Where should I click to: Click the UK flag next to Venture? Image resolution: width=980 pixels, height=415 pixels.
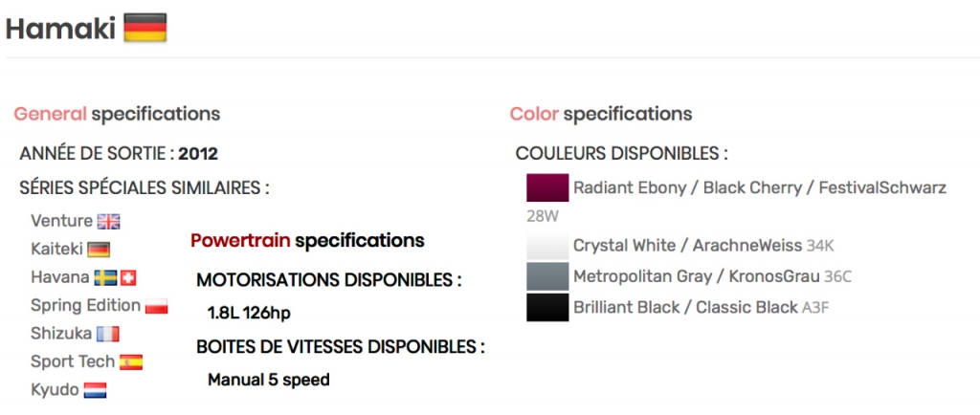tap(109, 222)
